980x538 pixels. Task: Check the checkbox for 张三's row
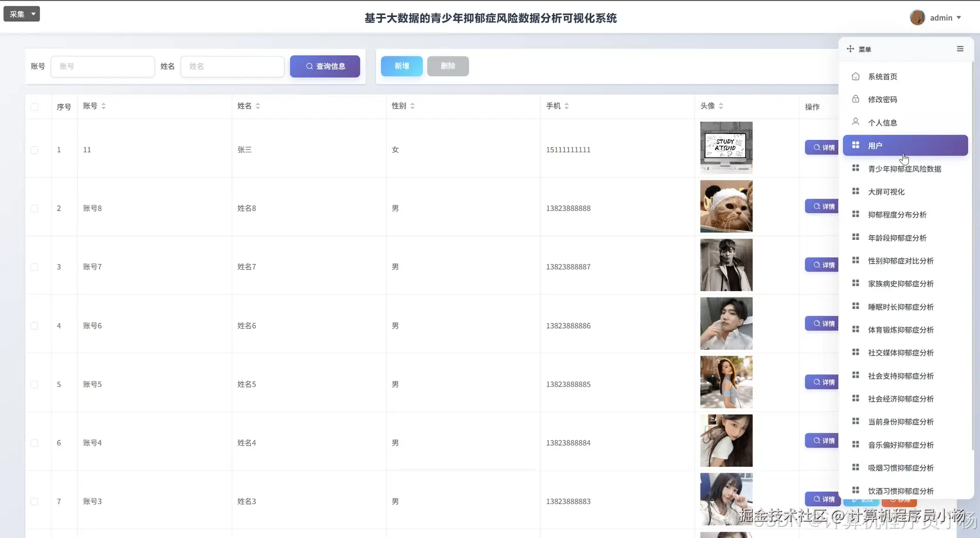click(x=35, y=150)
